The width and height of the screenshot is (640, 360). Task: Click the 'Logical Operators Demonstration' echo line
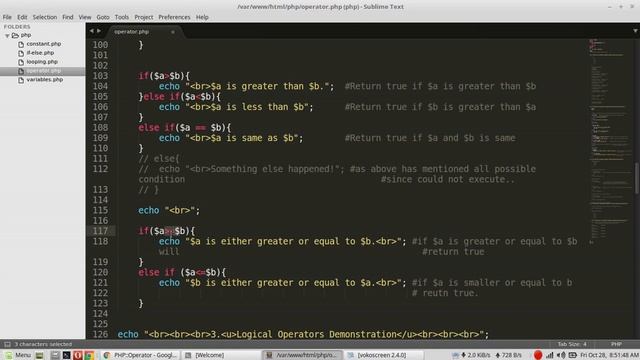pos(303,334)
